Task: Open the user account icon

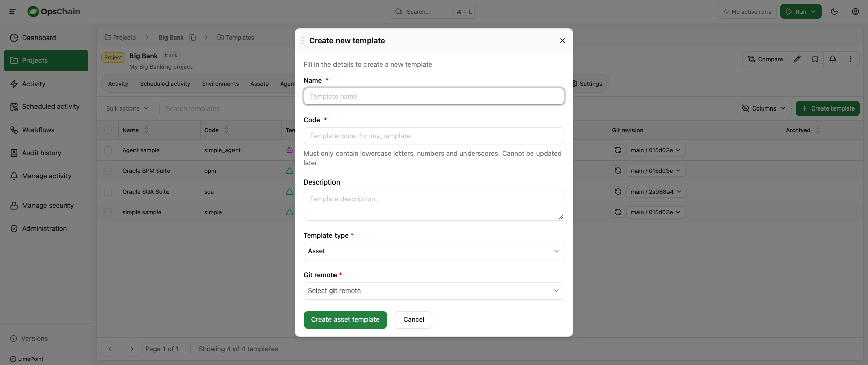Action: tap(855, 11)
